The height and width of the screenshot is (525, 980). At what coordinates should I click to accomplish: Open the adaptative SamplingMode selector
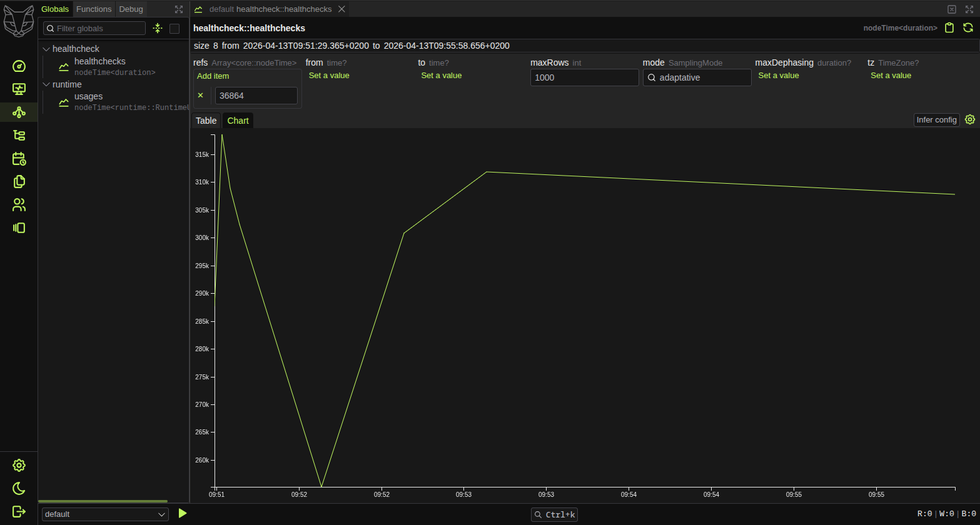point(697,77)
